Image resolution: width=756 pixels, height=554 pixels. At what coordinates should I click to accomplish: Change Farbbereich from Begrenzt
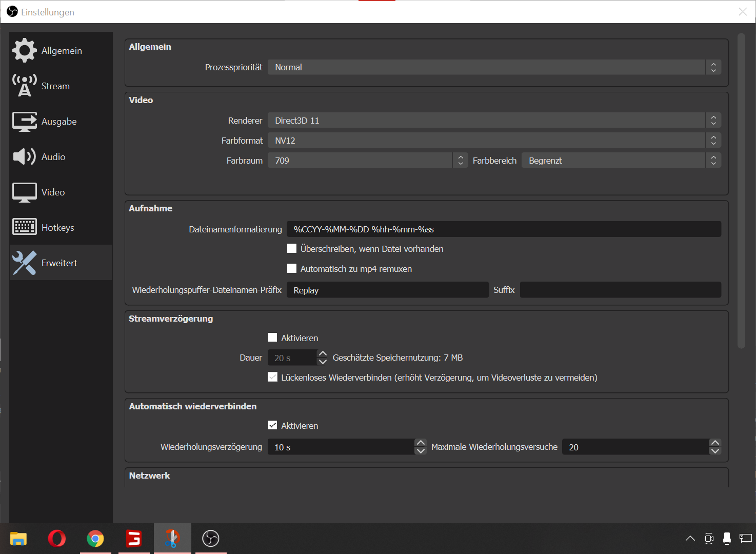click(x=621, y=161)
